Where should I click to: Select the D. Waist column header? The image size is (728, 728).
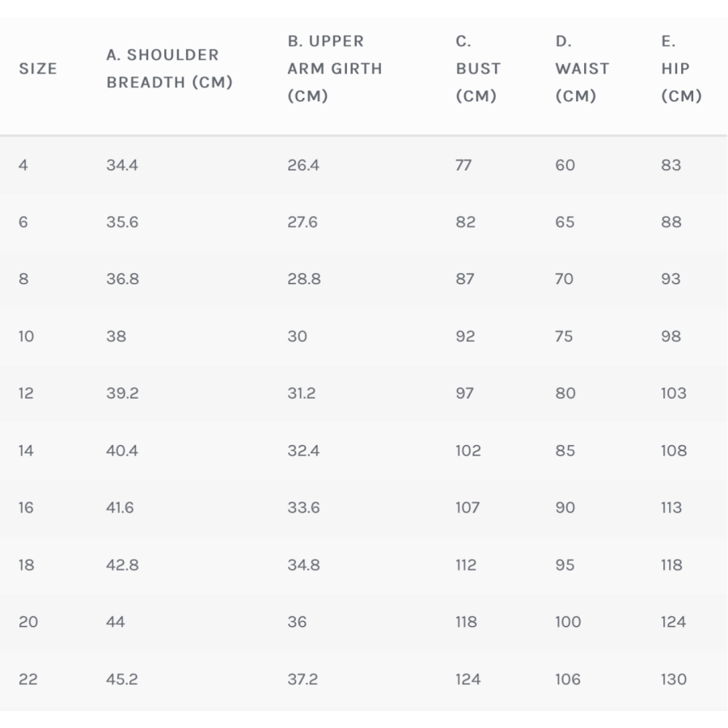pyautogui.click(x=582, y=69)
